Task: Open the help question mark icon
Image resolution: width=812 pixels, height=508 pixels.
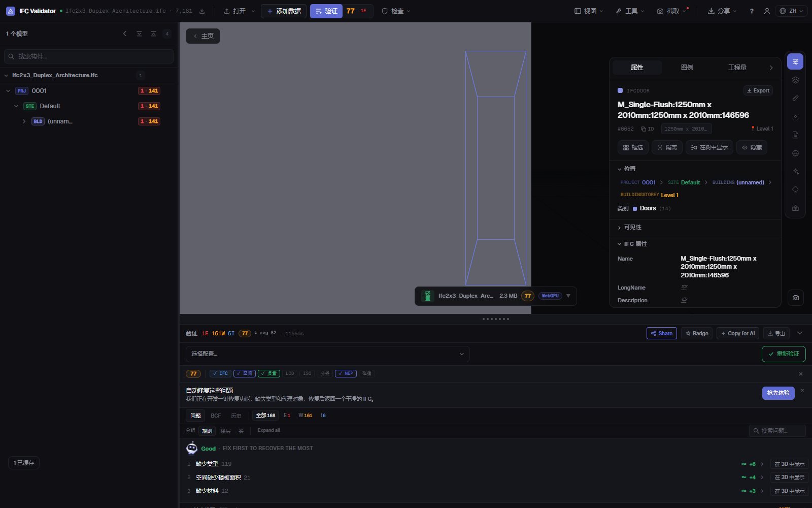Action: [752, 11]
